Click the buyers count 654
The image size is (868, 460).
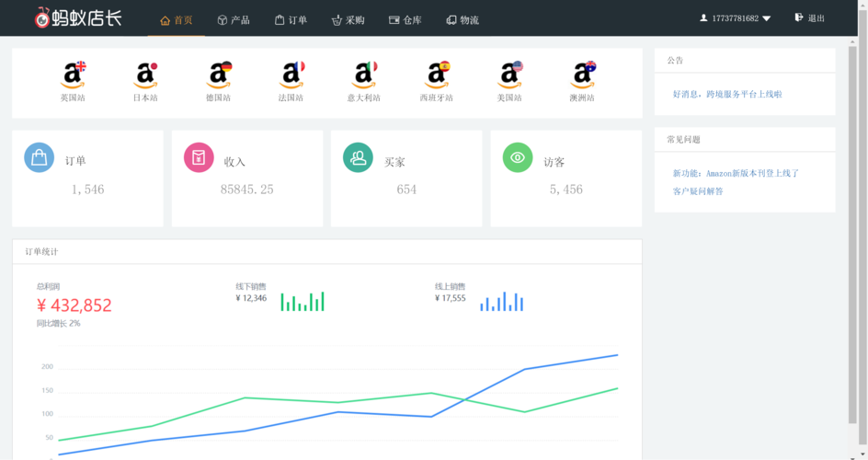(406, 190)
